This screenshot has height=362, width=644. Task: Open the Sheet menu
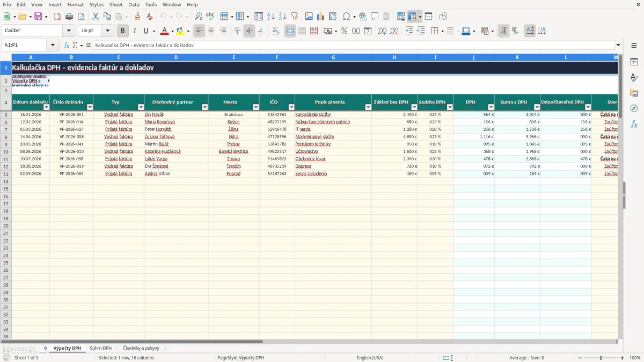(116, 4)
